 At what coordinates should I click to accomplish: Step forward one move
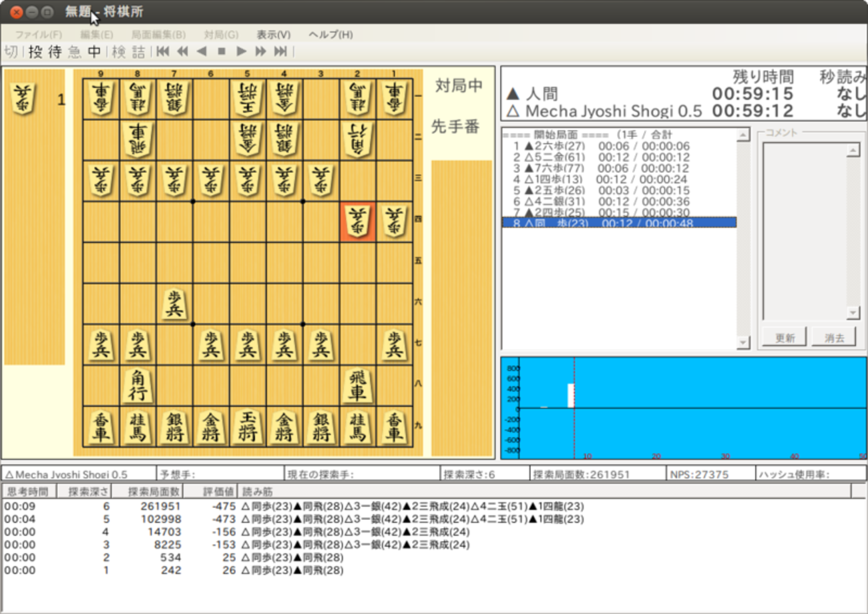pyautogui.click(x=242, y=51)
